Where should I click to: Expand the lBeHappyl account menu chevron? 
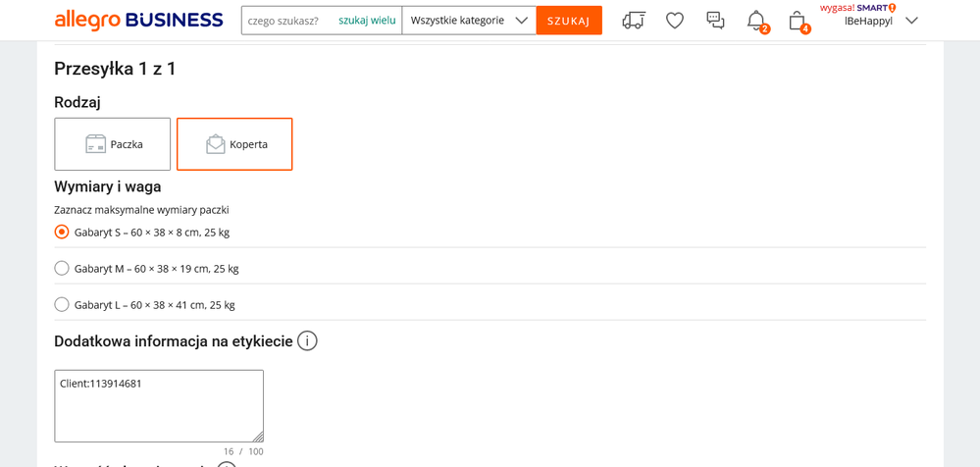(x=911, y=21)
